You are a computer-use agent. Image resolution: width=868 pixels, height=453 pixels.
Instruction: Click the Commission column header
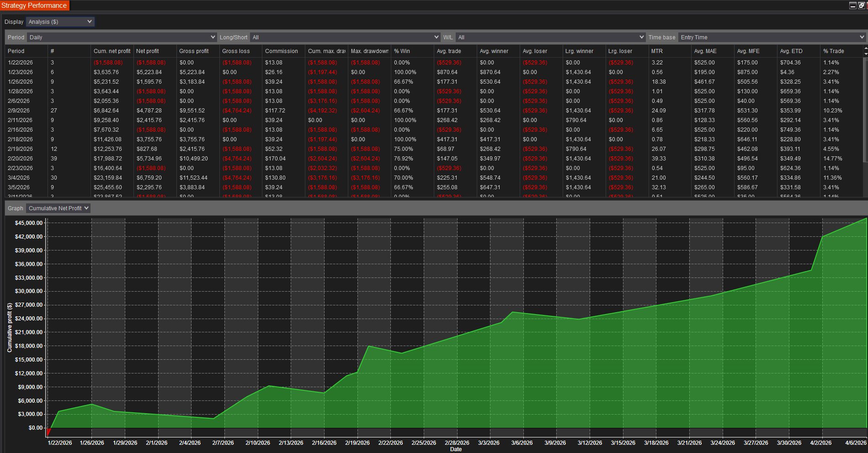tap(284, 51)
